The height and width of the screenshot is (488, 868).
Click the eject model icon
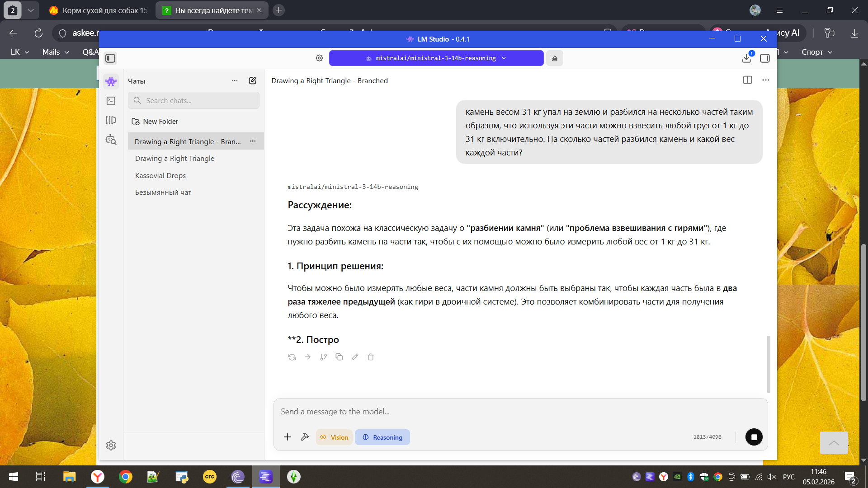pyautogui.click(x=554, y=58)
